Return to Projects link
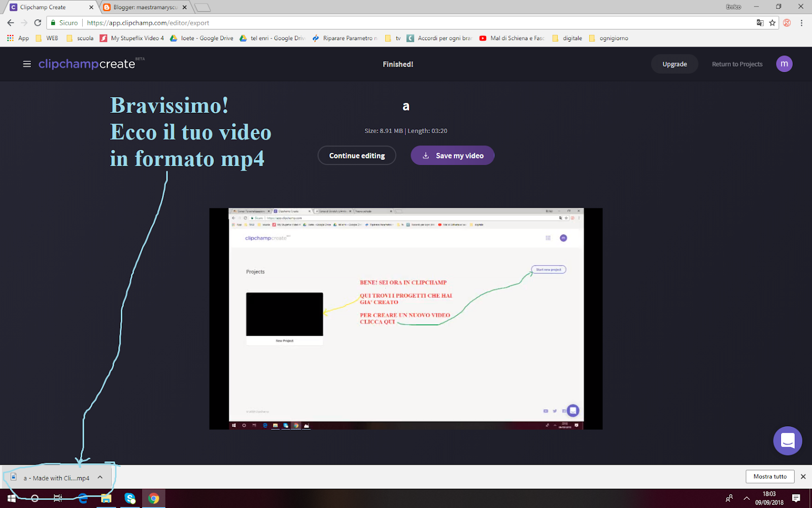 737,64
